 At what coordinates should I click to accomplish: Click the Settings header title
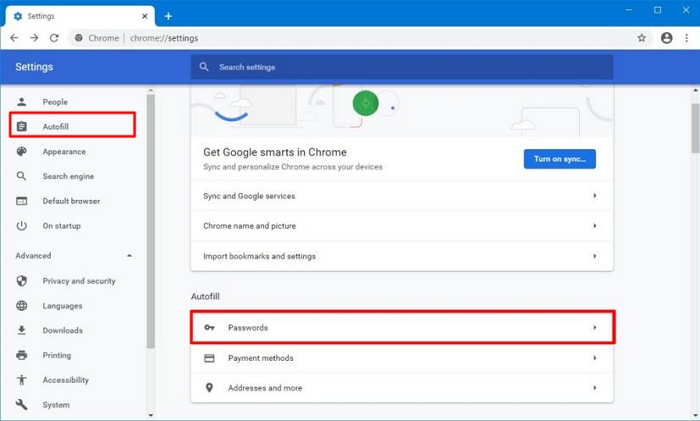pos(34,67)
